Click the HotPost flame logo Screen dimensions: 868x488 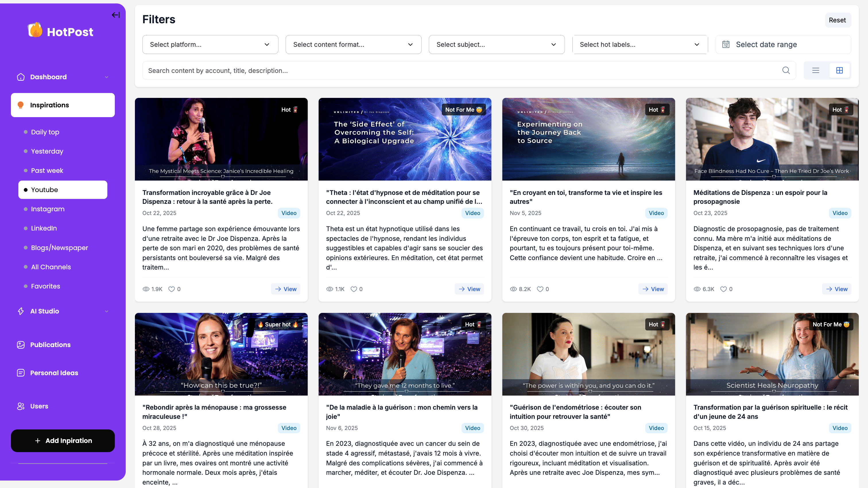(35, 30)
